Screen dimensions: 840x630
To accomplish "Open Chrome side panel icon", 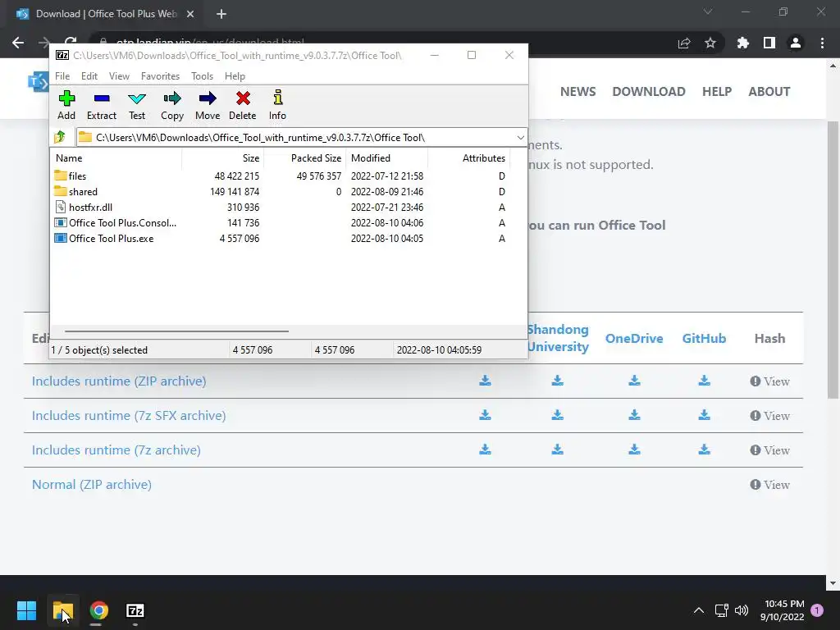I will (x=769, y=43).
